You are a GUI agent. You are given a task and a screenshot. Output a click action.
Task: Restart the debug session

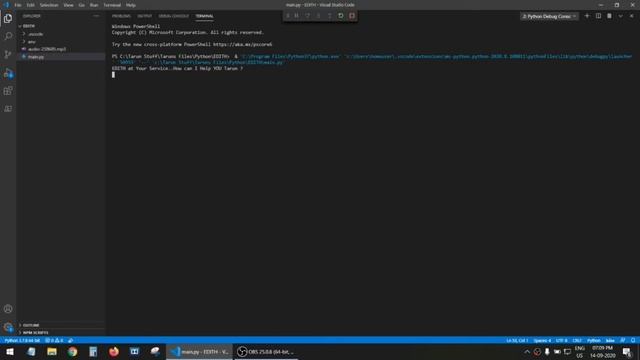(340, 16)
